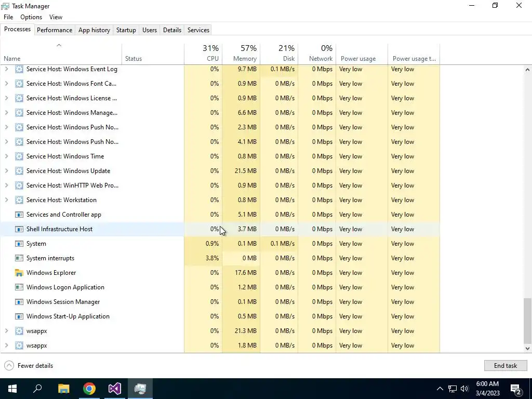Sort by the Power usage column header
The width and height of the screenshot is (532, 399).
(362, 54)
